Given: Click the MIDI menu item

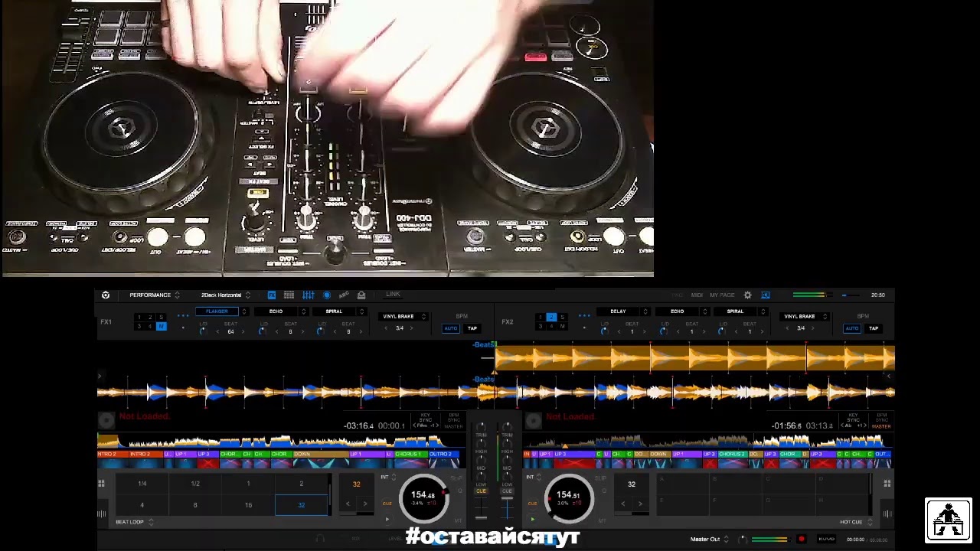Looking at the screenshot, I should [x=697, y=295].
